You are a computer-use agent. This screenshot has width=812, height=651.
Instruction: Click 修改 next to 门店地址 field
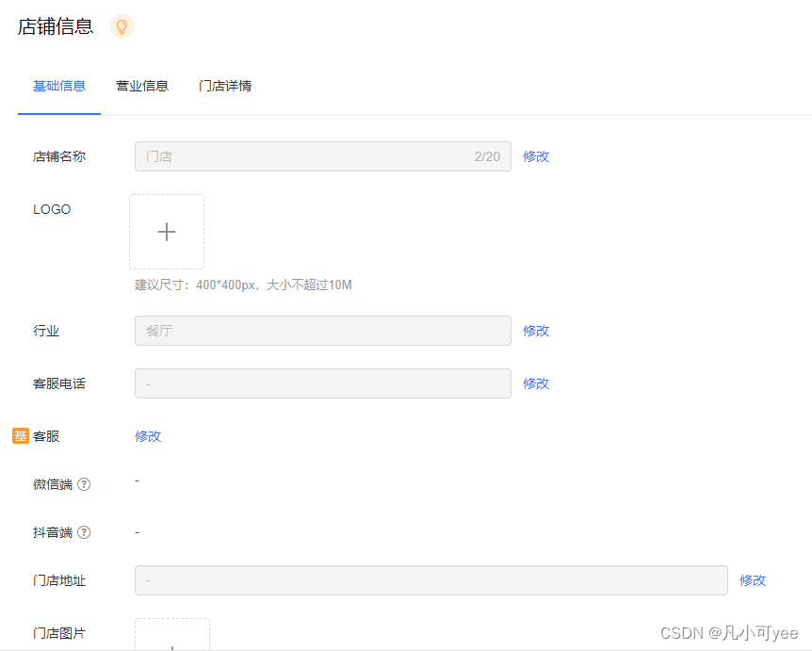pyautogui.click(x=753, y=580)
